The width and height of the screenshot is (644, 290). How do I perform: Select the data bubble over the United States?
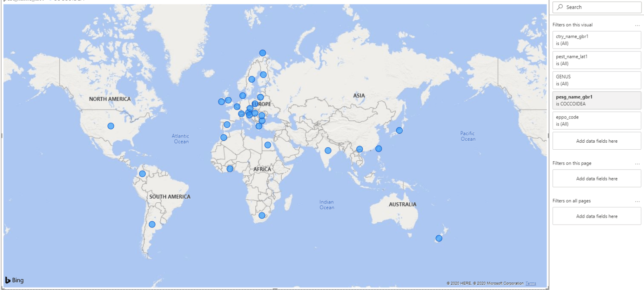[111, 126]
